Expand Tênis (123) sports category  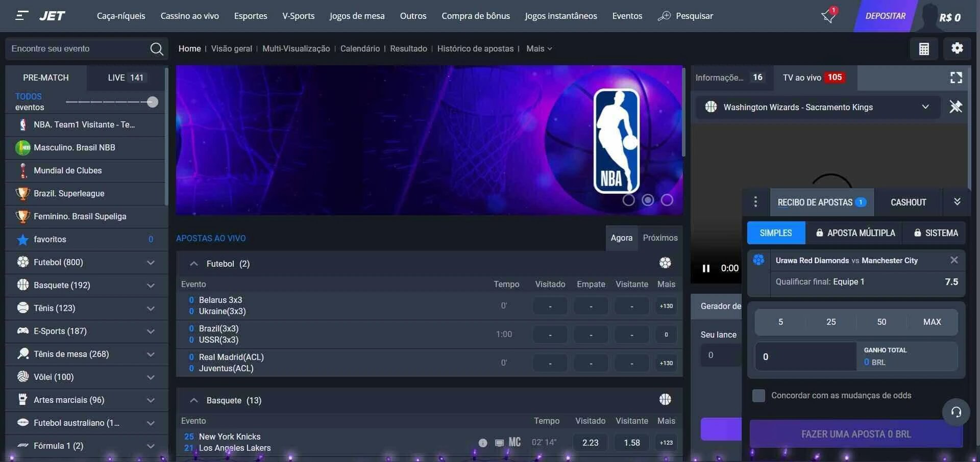pos(86,308)
